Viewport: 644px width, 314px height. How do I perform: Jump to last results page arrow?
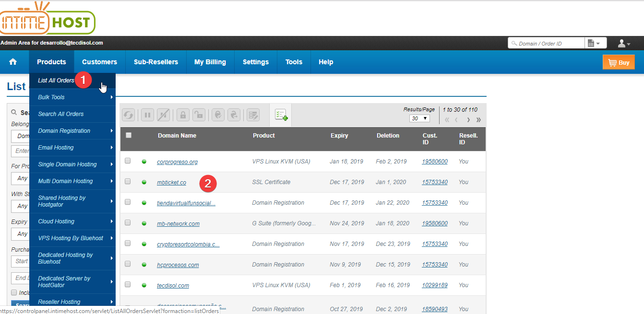[x=478, y=120]
